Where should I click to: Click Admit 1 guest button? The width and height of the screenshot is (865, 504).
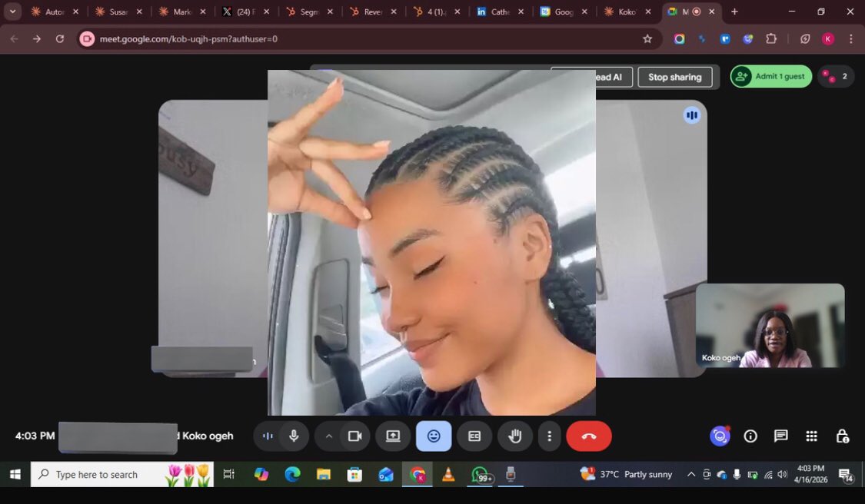click(x=771, y=77)
